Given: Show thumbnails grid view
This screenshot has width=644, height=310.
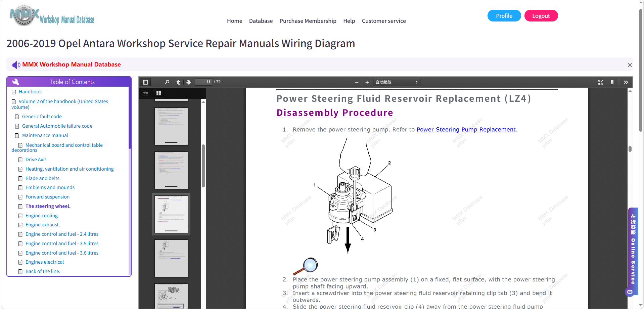Looking at the screenshot, I should 159,93.
